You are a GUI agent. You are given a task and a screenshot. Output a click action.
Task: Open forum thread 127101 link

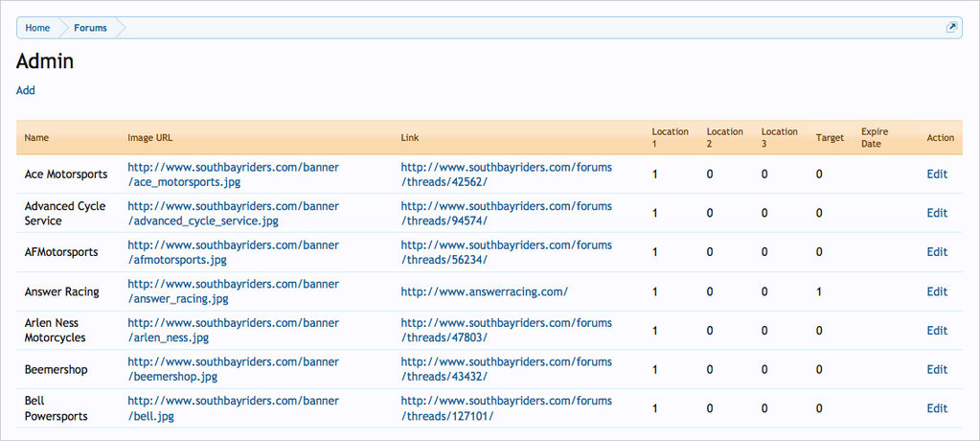coord(506,408)
